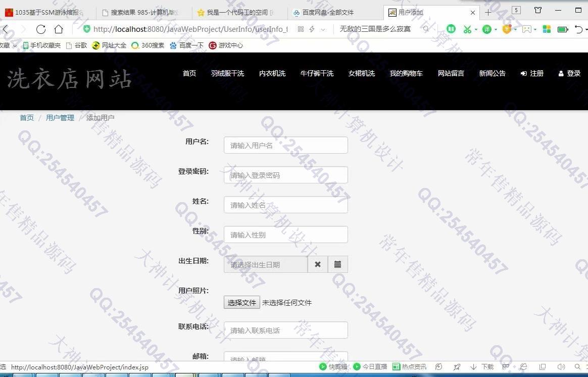Click the status bar zoom magnifier icon

(577, 367)
